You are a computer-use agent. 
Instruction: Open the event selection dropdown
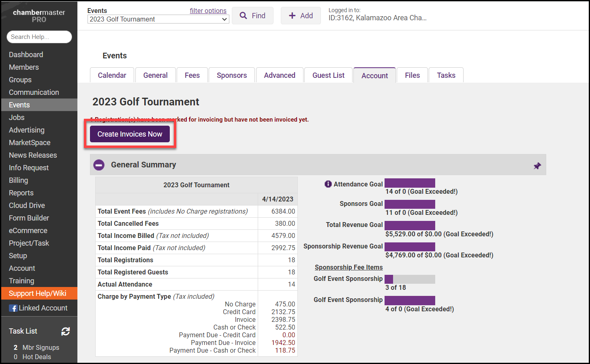[158, 19]
